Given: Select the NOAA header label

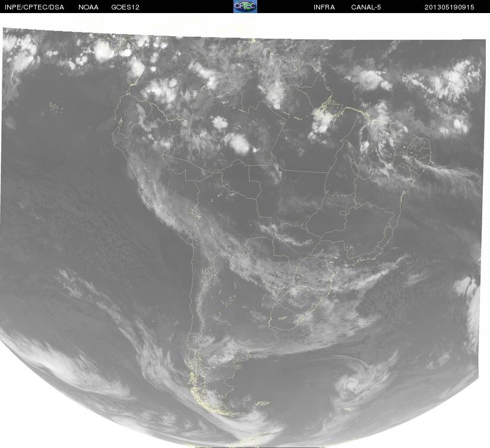Looking at the screenshot, I should click(88, 7).
